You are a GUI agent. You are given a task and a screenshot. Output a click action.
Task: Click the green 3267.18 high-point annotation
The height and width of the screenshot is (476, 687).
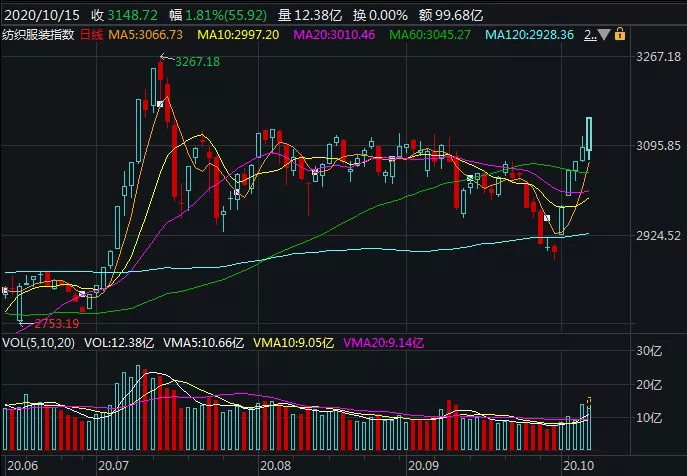click(x=198, y=61)
